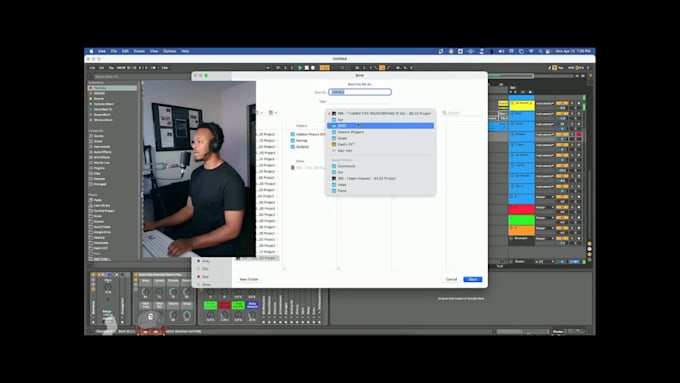Viewport: 680px width, 383px height.
Task: Choose Mac mini in location popup
Action: click(x=380, y=151)
